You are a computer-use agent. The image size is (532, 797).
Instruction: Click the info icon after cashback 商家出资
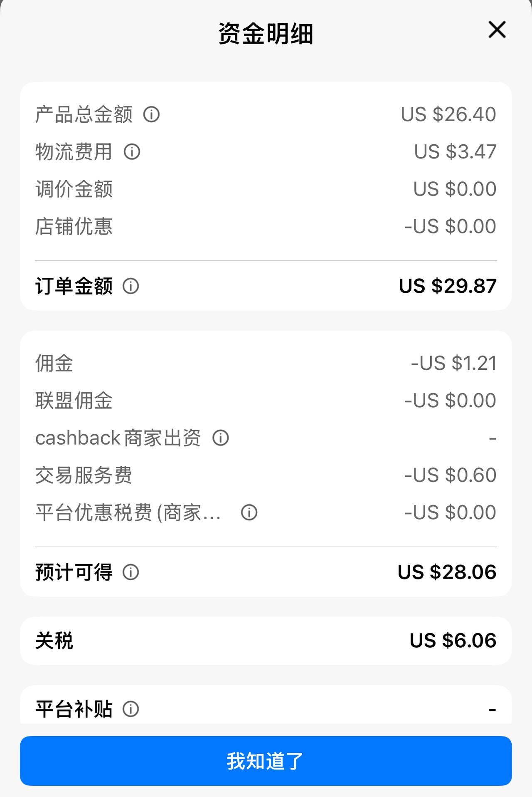point(221,438)
